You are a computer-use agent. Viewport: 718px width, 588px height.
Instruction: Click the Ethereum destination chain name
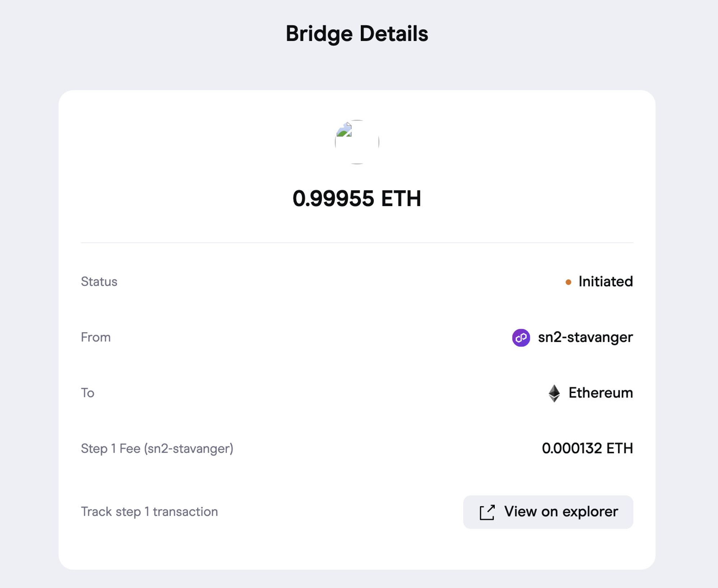(x=601, y=393)
